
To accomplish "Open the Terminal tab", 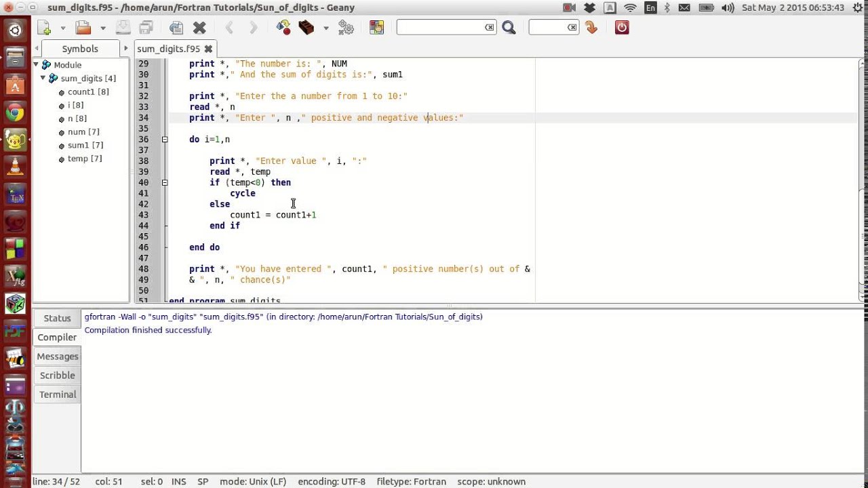I will [x=57, y=394].
